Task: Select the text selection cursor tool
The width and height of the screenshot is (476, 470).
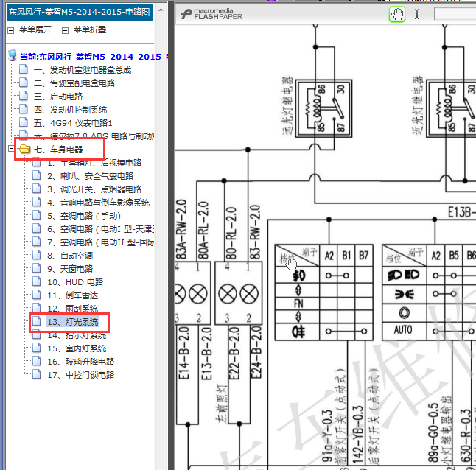Action: pyautogui.click(x=417, y=14)
